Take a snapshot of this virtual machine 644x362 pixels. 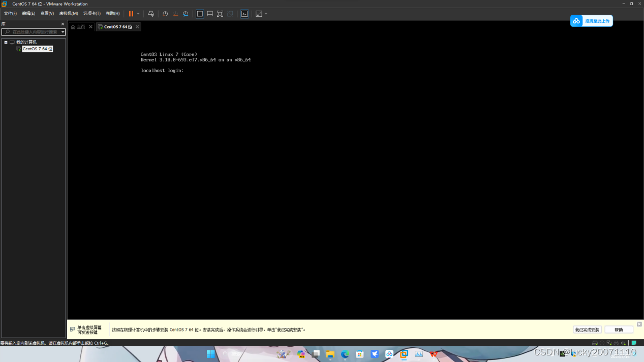click(165, 14)
